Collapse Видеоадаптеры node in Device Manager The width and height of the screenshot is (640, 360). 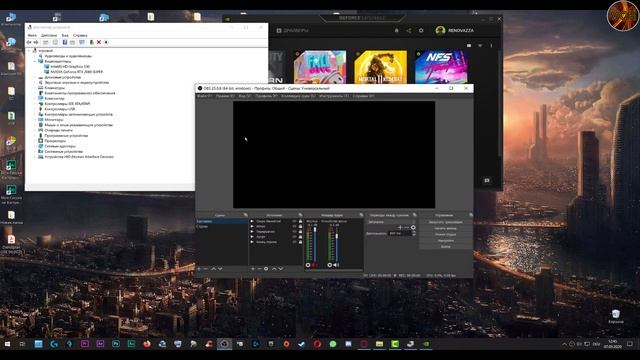pos(35,61)
